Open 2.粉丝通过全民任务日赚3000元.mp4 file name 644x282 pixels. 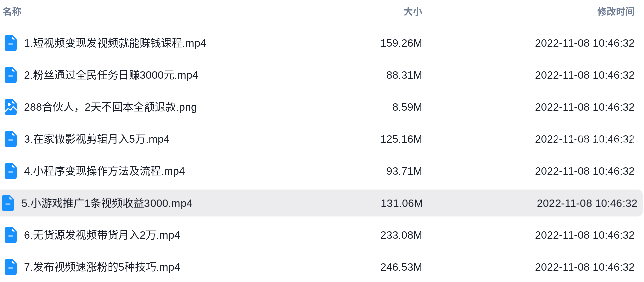pyautogui.click(x=111, y=75)
